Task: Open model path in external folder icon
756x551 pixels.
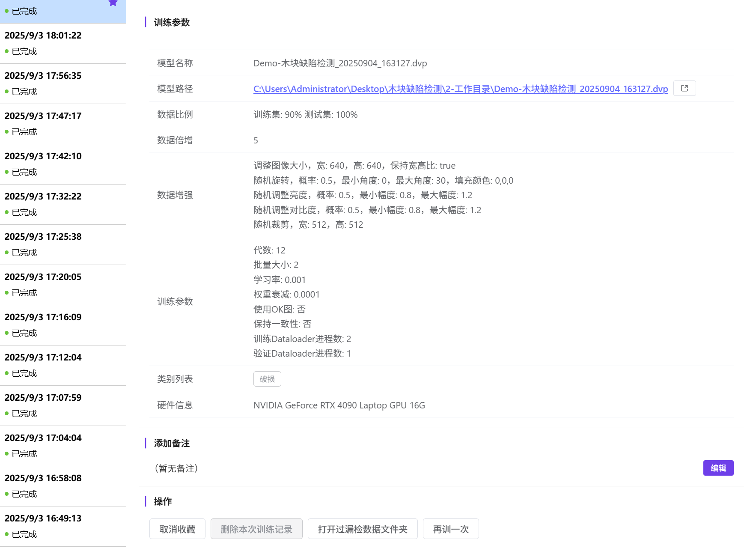Action: point(684,88)
